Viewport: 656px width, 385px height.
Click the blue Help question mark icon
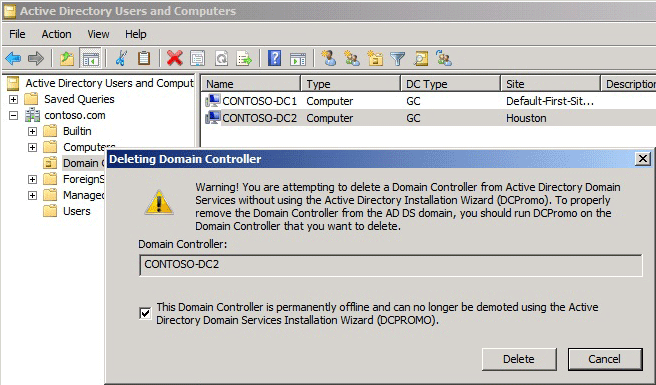click(274, 58)
